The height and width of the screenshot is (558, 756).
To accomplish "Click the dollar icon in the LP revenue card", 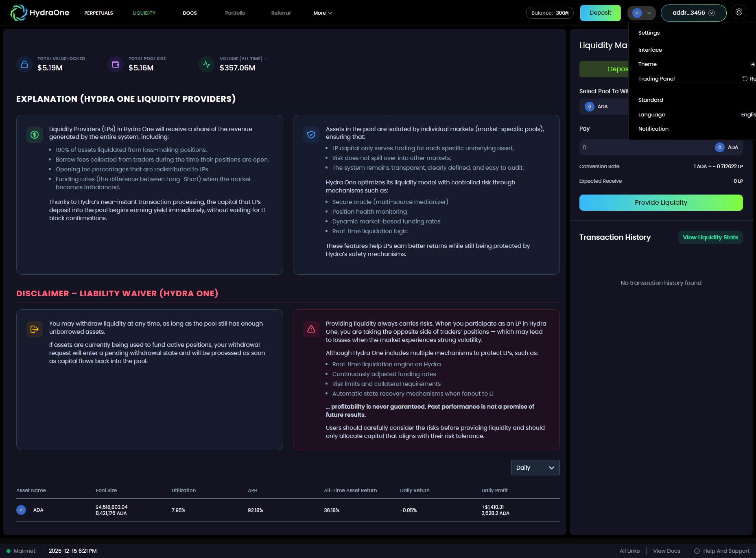I will (x=35, y=135).
